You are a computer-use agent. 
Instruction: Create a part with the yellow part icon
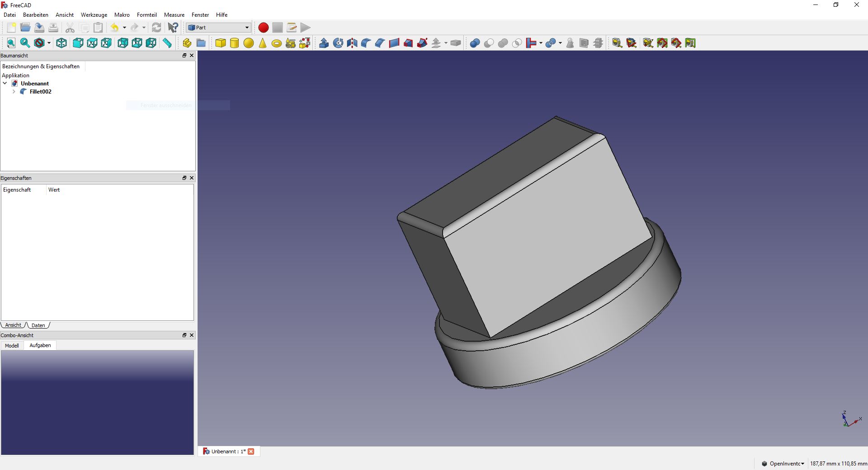187,43
